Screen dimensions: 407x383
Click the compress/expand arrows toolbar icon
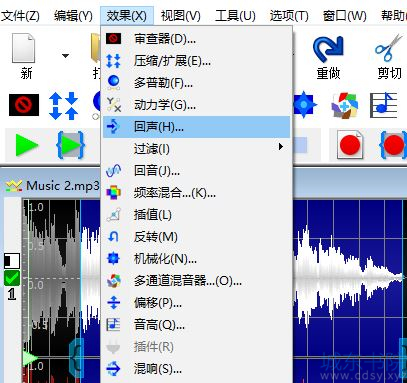click(x=63, y=106)
